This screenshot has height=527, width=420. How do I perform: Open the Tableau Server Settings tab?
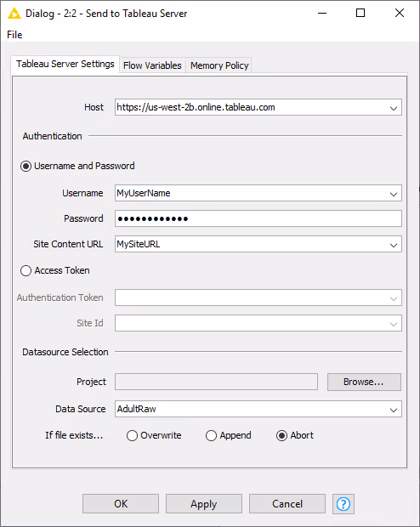click(65, 64)
